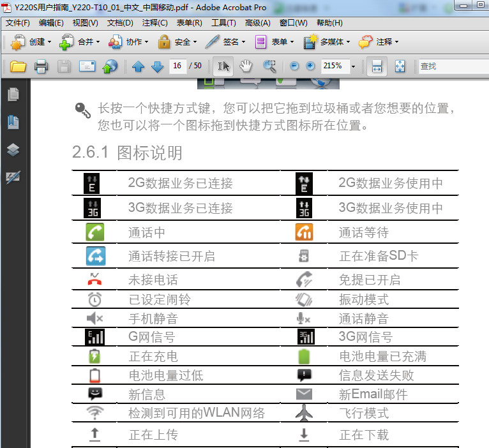Enable fit one full page mode
489x448 pixels.
400,66
